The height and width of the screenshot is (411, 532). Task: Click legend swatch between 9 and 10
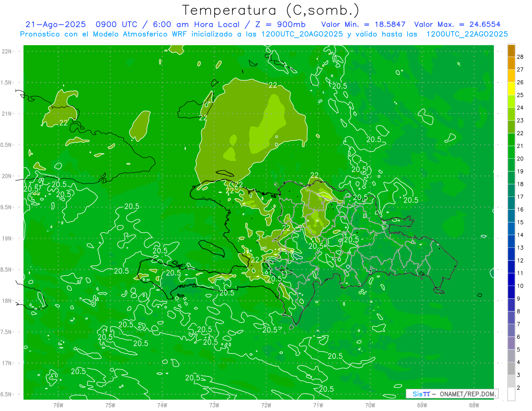[x=511, y=292]
